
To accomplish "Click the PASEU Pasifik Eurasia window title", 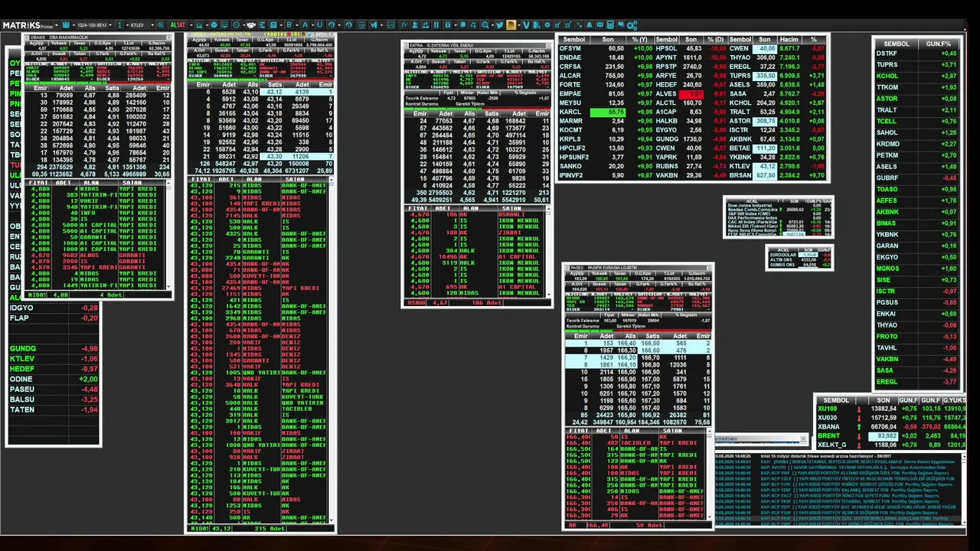I will (x=638, y=268).
